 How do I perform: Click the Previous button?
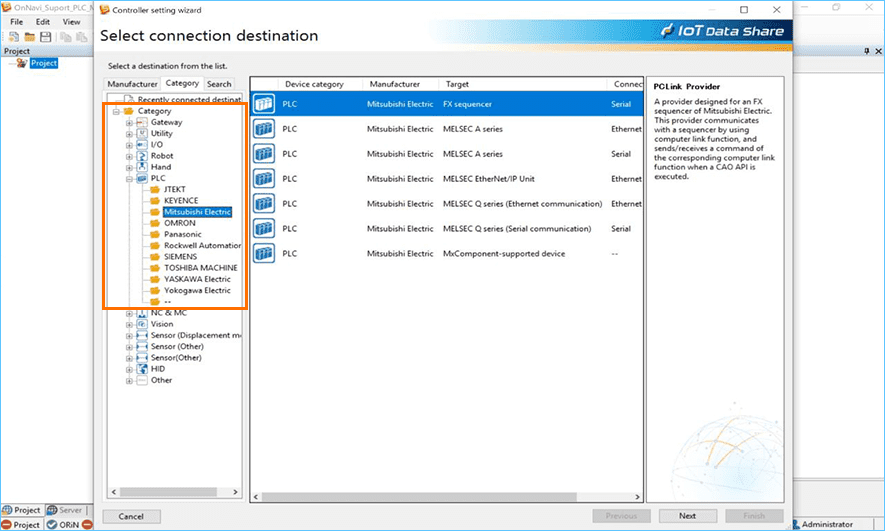click(621, 516)
